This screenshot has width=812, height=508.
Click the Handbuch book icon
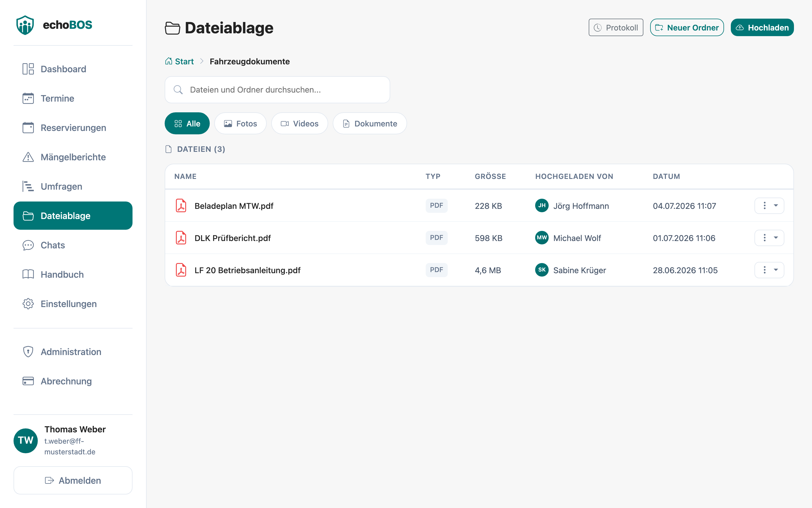(28, 274)
